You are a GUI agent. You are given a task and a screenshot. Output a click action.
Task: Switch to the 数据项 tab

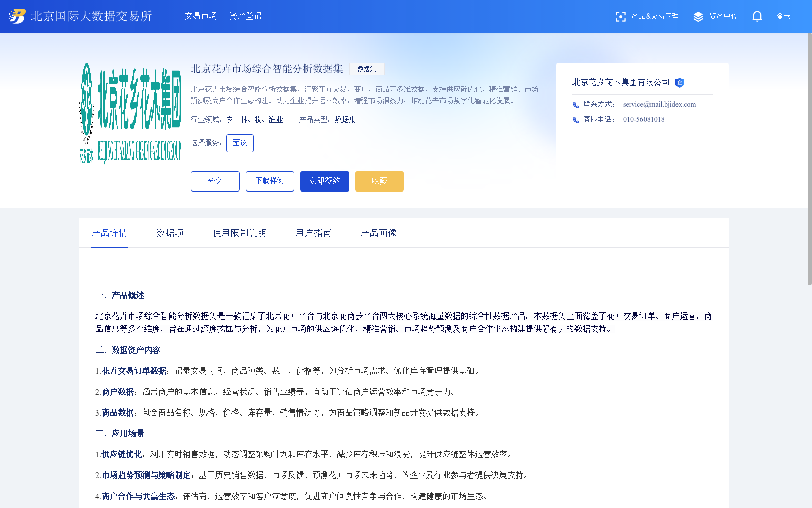170,233
